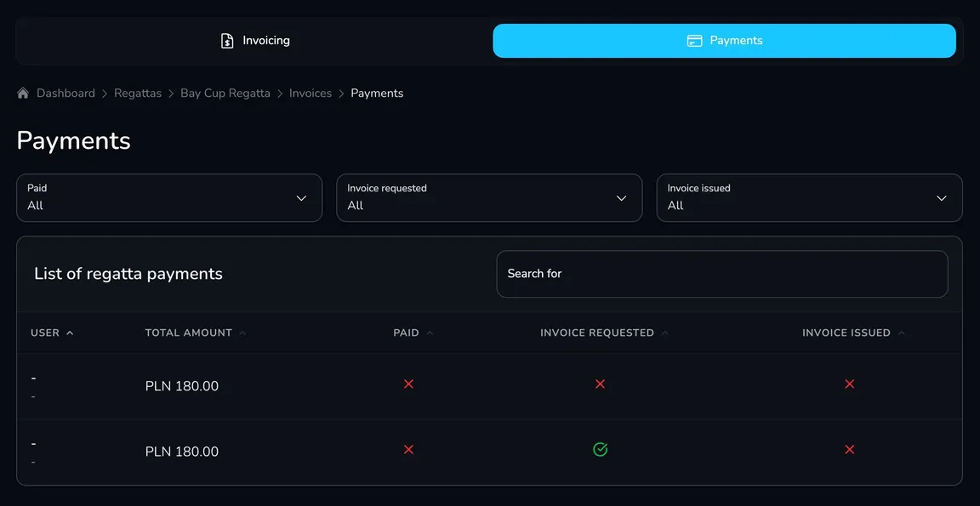Click second row Invoice Issued red cross
Screen dimensions: 980x506
point(849,450)
